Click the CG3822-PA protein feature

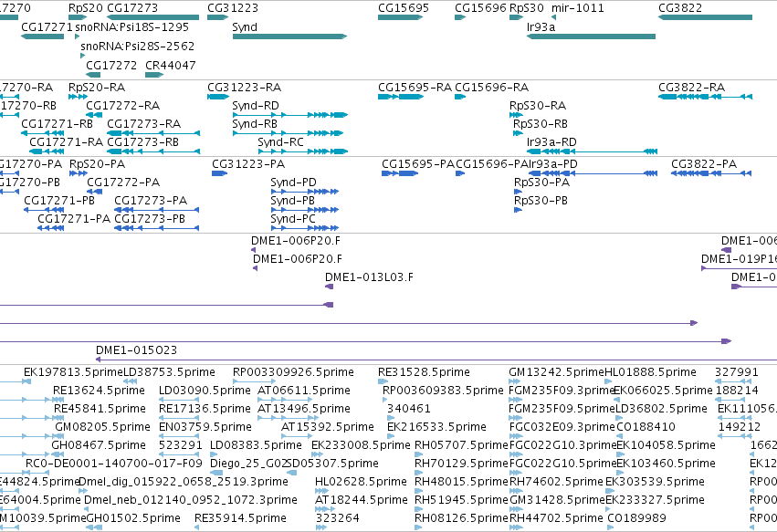tap(711, 173)
